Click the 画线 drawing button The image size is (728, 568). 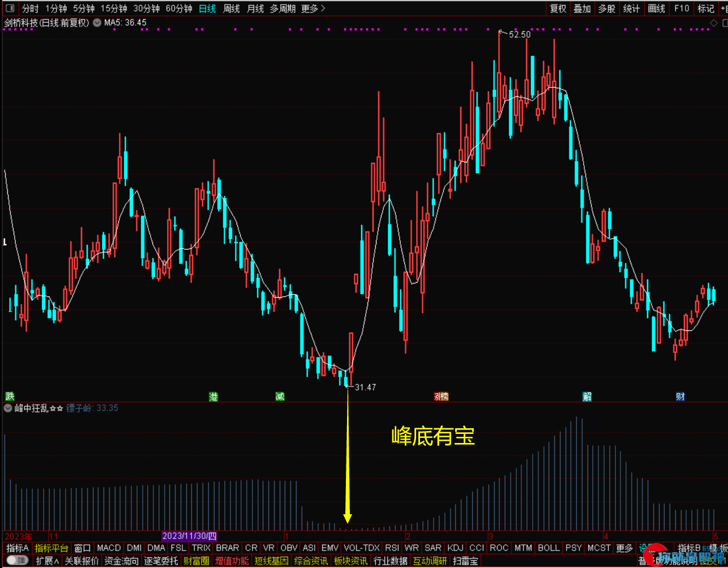[656, 8]
